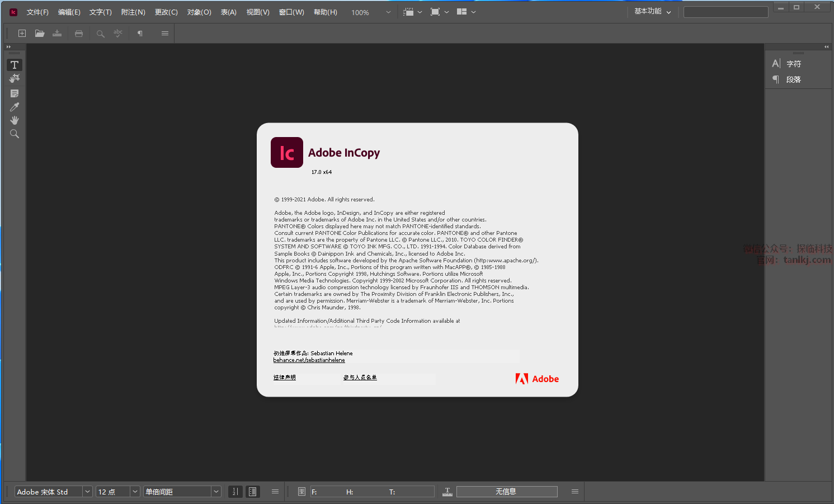Toggle show hidden characters pilcrow
The height and width of the screenshot is (504, 834).
click(140, 34)
